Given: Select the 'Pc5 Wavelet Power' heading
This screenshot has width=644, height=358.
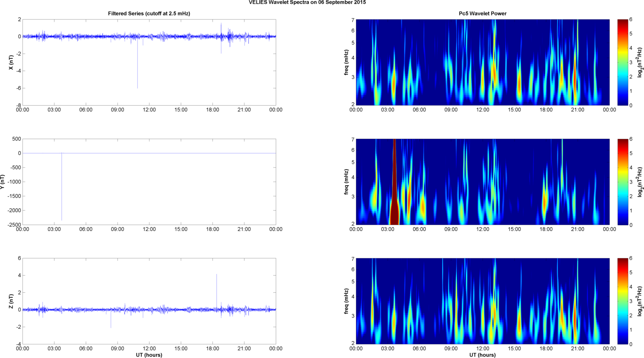Looking at the screenshot, I should (x=483, y=13).
